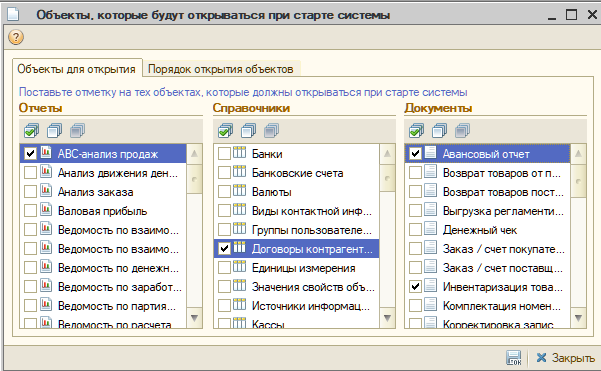Click the save OK disk icon
Screen dimensions: 601x371
[514, 358]
